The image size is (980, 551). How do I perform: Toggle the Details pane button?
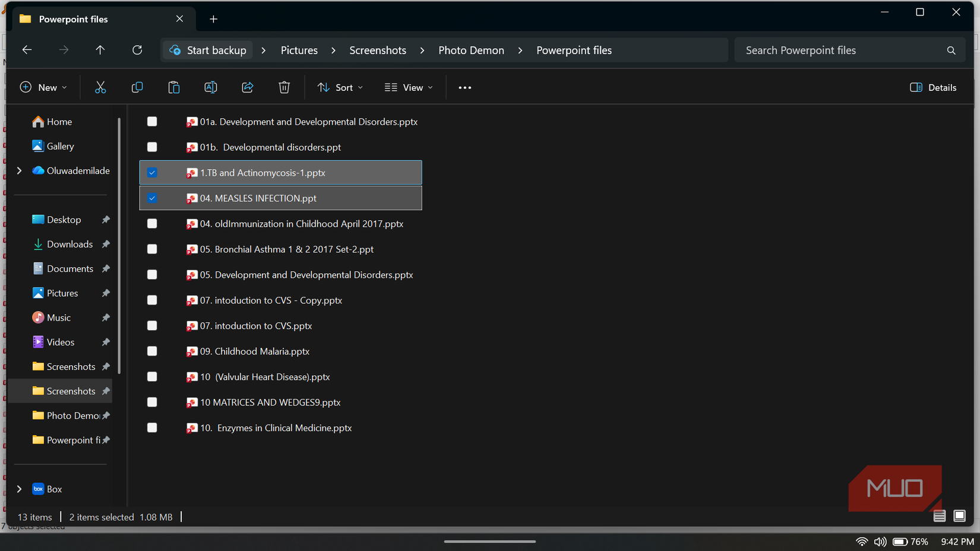(933, 87)
